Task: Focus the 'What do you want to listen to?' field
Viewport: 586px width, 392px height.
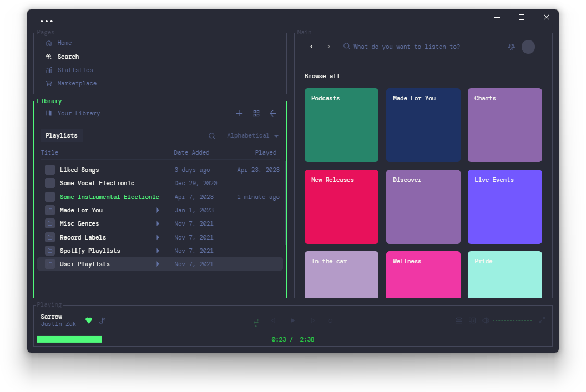Action: pyautogui.click(x=407, y=47)
